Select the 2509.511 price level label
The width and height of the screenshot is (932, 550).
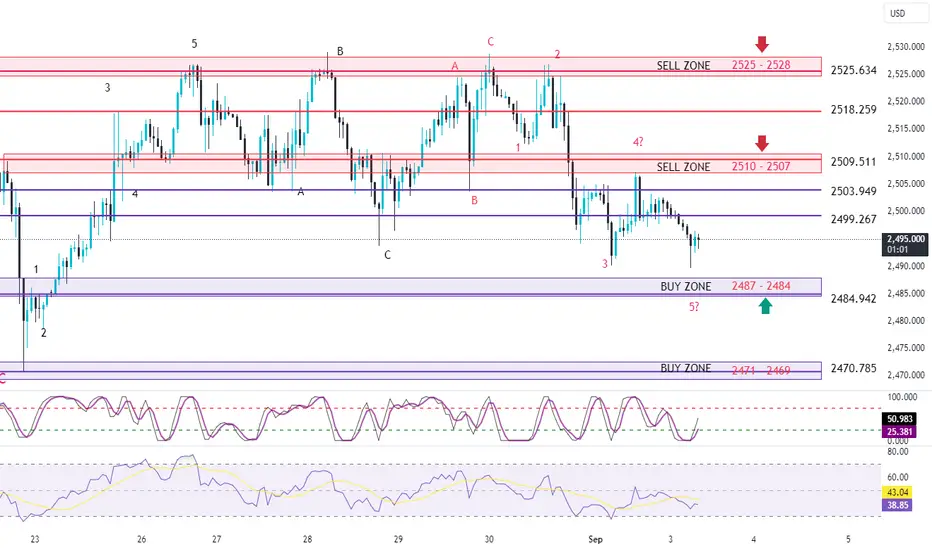[854, 162]
